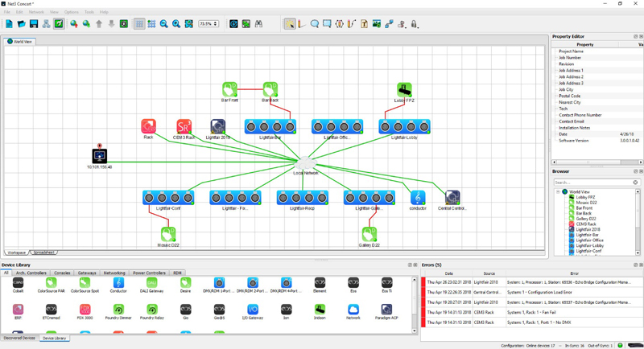The height and width of the screenshot is (349, 644).
Task: Select the Gallery D22 device node
Action: 369,235
